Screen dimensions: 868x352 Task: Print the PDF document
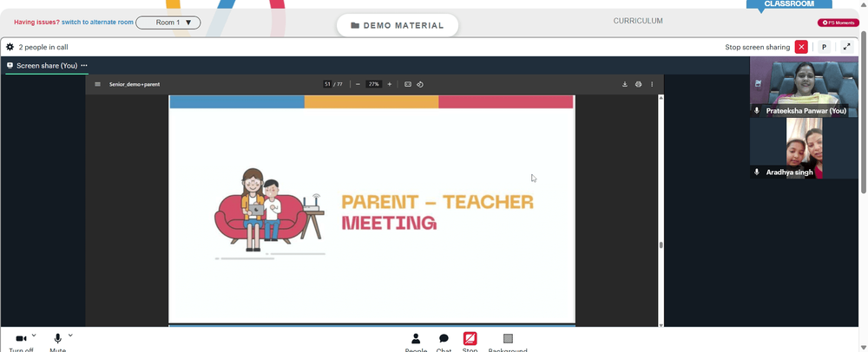click(638, 84)
